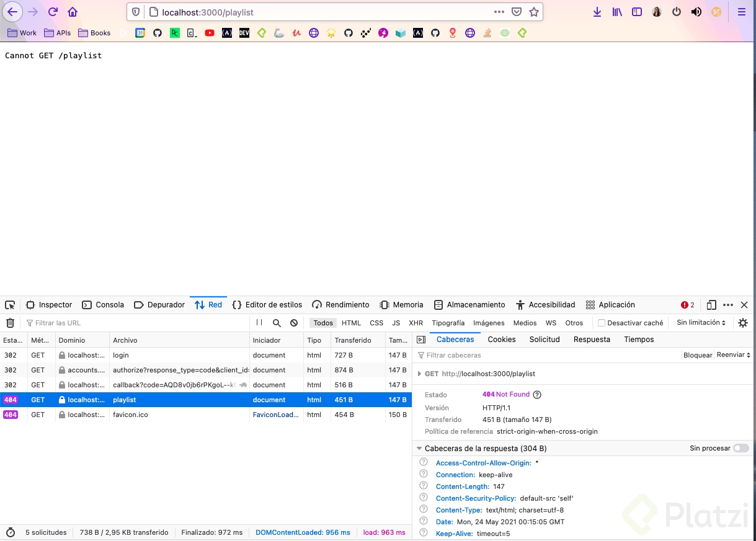Open the Inspector element picker tool
The width and height of the screenshot is (756, 541).
pos(9,304)
